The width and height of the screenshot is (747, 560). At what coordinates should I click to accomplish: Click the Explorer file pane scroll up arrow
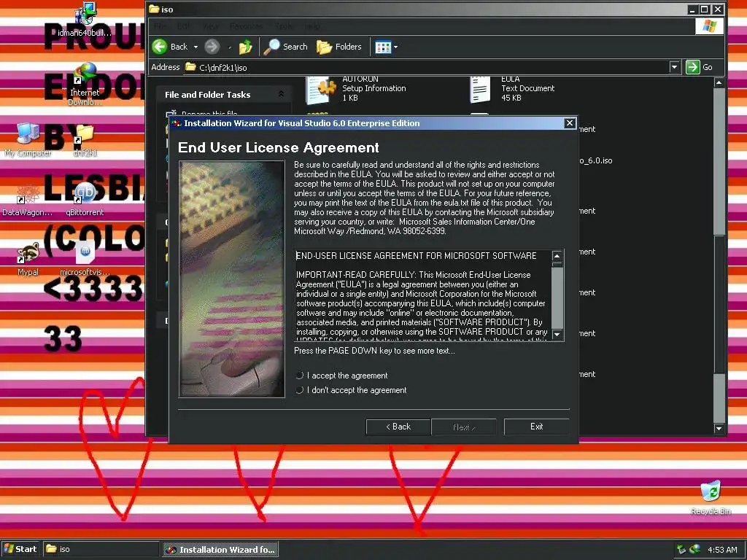point(719,82)
